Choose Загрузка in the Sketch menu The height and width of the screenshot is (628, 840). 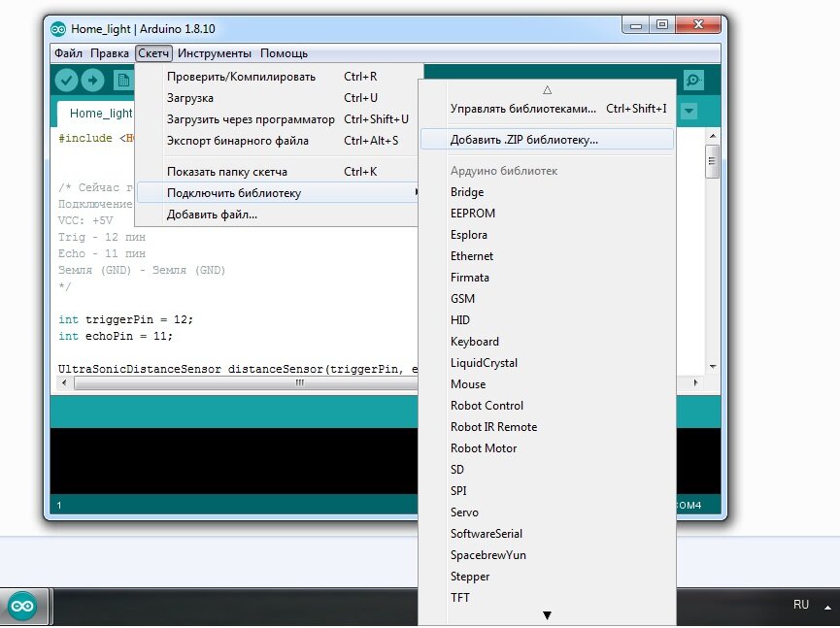coord(277,98)
